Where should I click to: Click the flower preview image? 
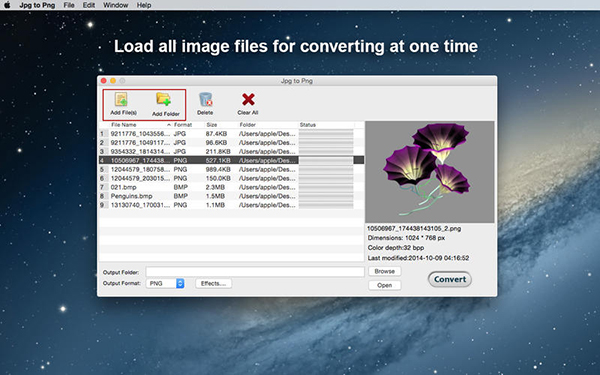pos(430,172)
